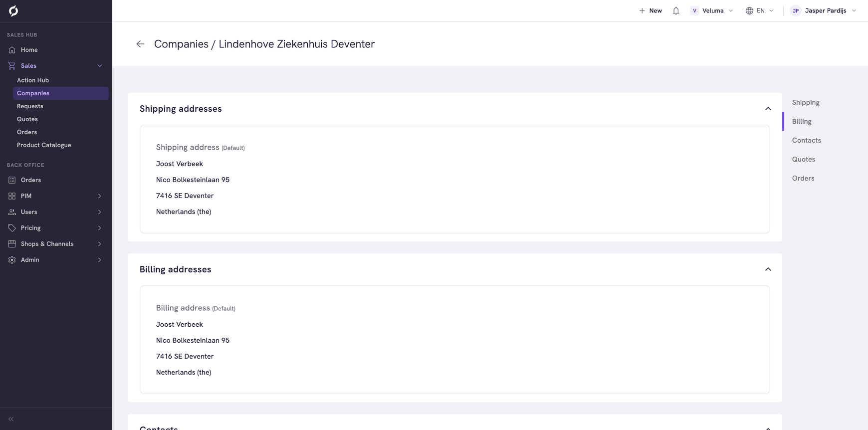
Task: Click the globe language icon
Action: (749, 10)
